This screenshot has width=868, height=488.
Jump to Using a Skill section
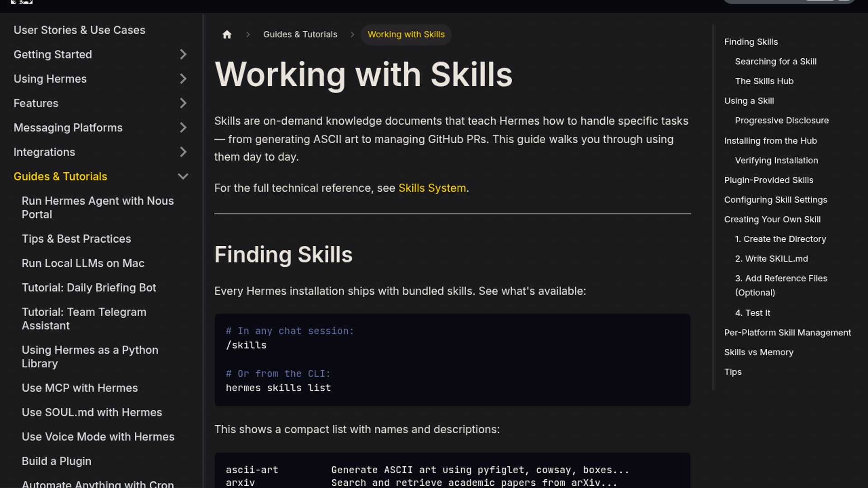[x=749, y=101]
